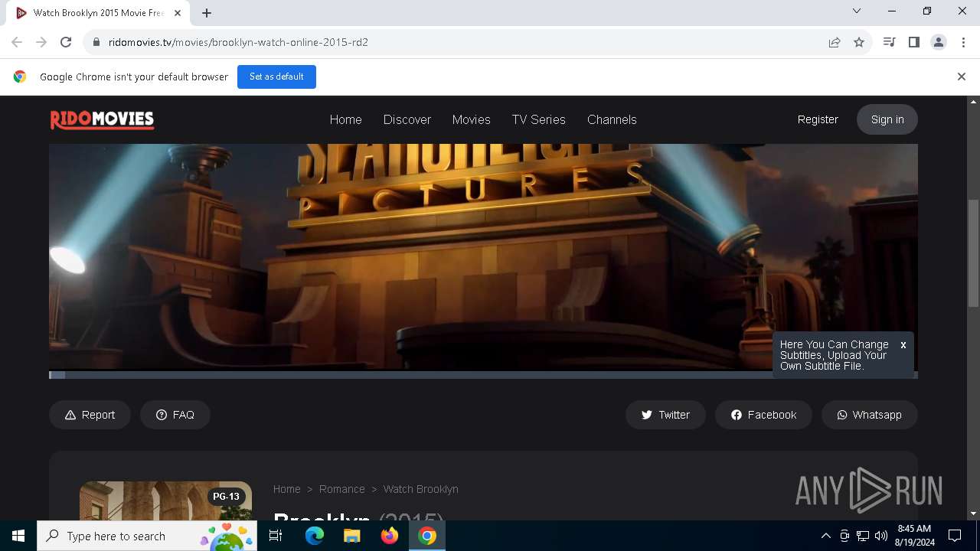Click the warning triangle Report icon
Image resolution: width=980 pixels, height=551 pixels.
pyautogui.click(x=70, y=415)
